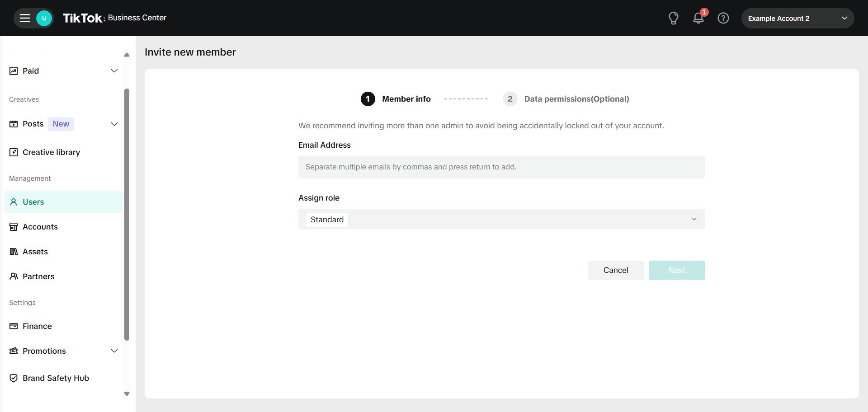The image size is (868, 412).
Task: Open the hamburger navigation menu
Action: [x=25, y=18]
